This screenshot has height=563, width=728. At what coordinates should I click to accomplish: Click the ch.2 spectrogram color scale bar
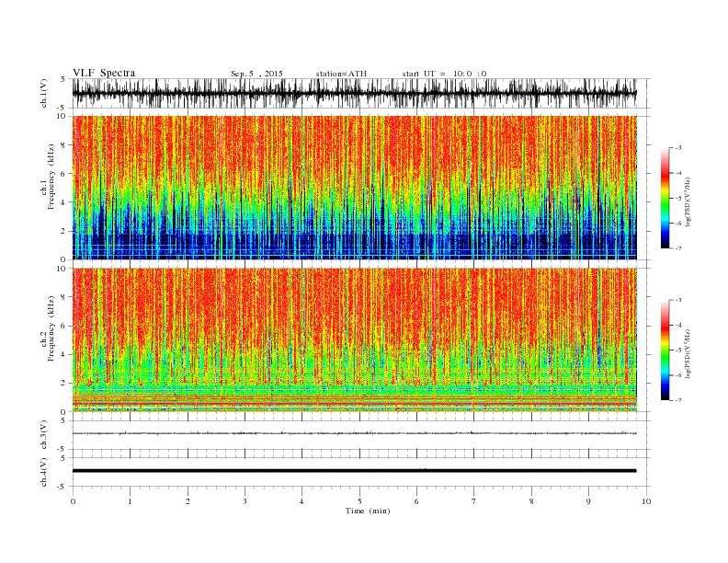coord(665,350)
